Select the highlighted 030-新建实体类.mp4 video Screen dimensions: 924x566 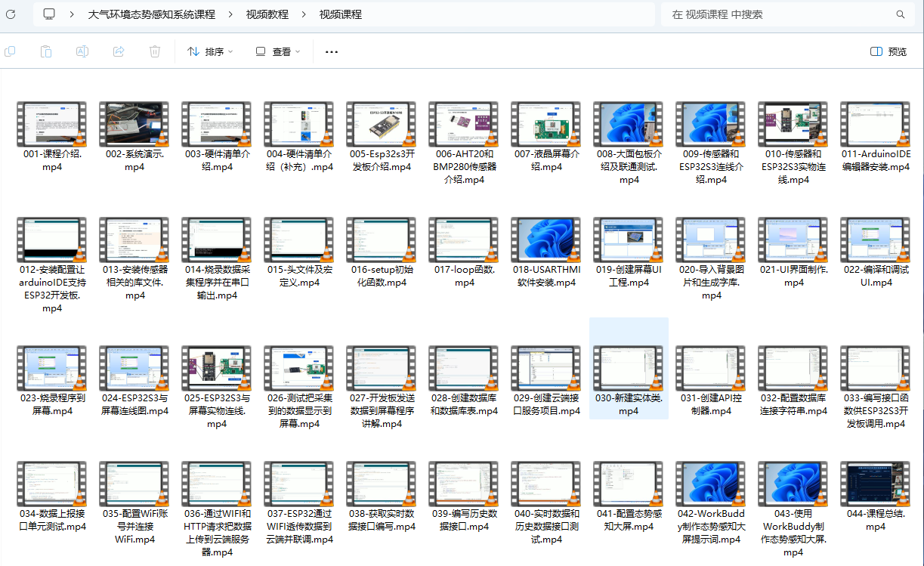629,367
